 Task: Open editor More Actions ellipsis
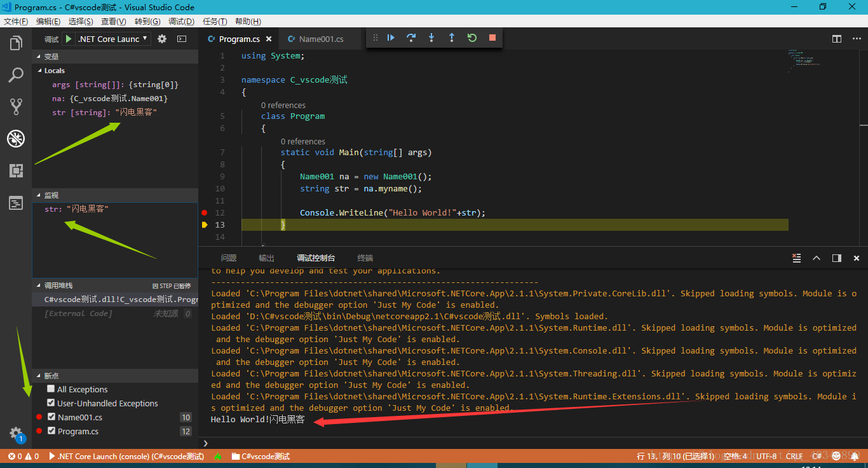pyautogui.click(x=856, y=39)
